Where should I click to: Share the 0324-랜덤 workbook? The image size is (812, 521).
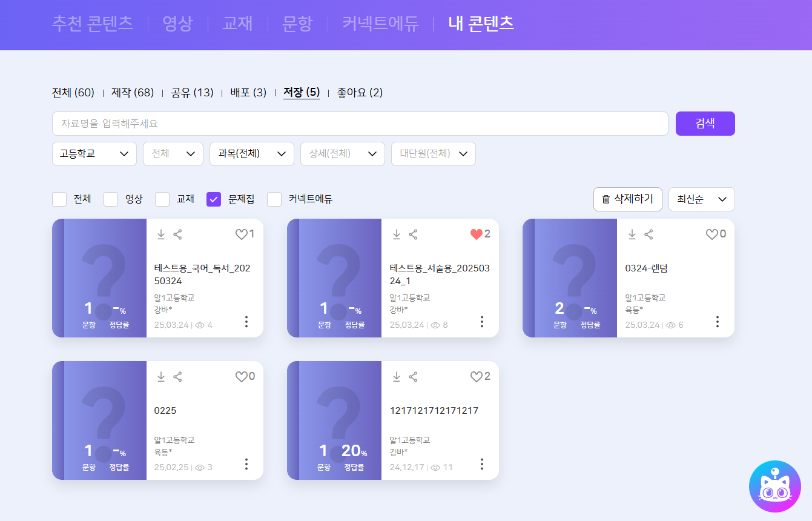[649, 234]
